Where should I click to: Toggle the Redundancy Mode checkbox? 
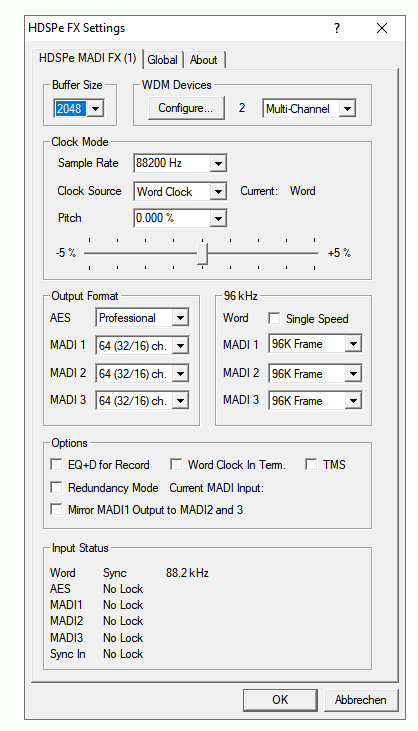(56, 487)
